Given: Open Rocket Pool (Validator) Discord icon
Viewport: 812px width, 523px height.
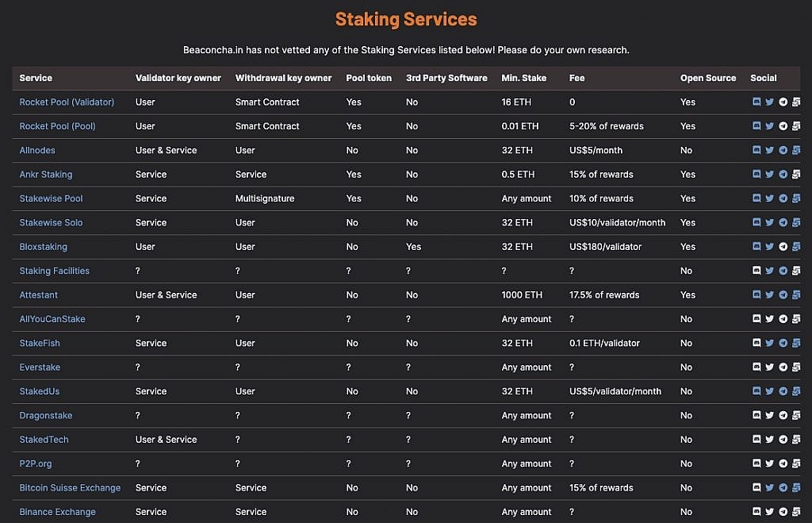Looking at the screenshot, I should tap(756, 102).
